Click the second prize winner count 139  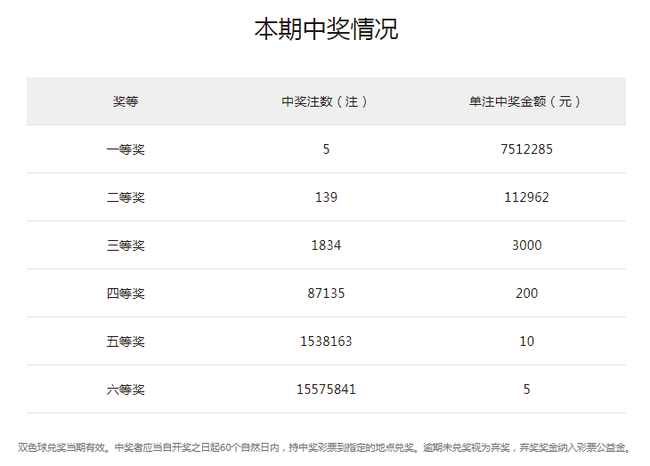point(326,198)
